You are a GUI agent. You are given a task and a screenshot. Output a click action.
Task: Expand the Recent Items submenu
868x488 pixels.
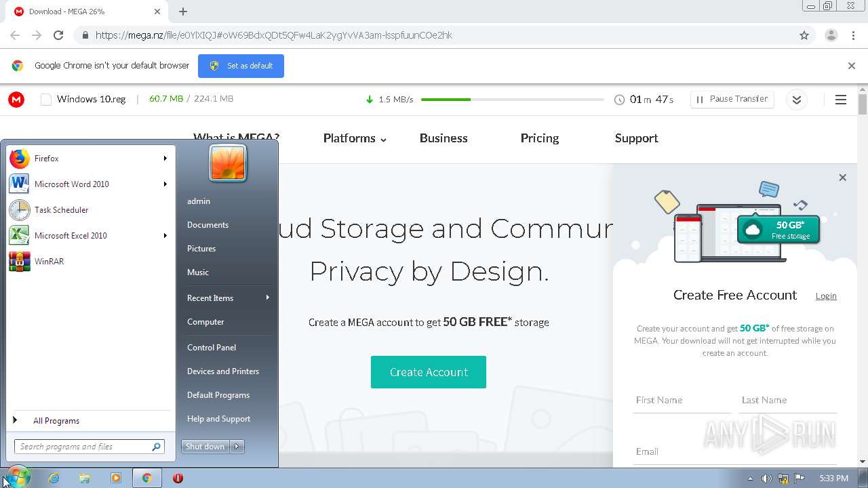[x=227, y=298]
